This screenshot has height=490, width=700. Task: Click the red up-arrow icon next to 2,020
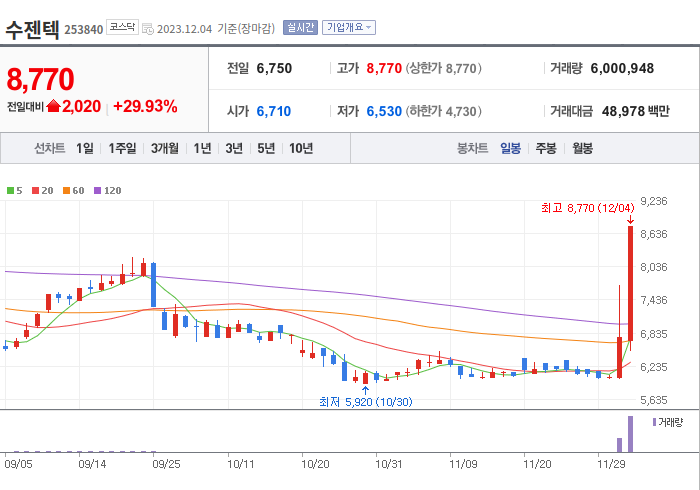click(53, 106)
